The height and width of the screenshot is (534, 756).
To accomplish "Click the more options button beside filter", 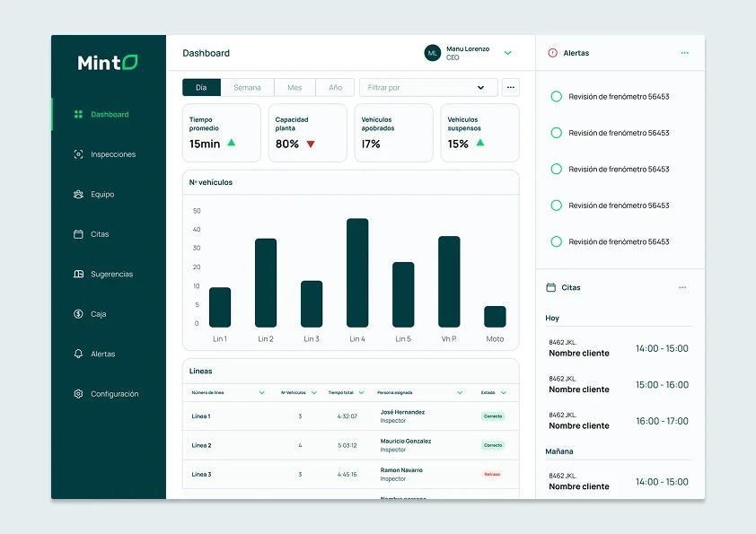I will (x=511, y=88).
